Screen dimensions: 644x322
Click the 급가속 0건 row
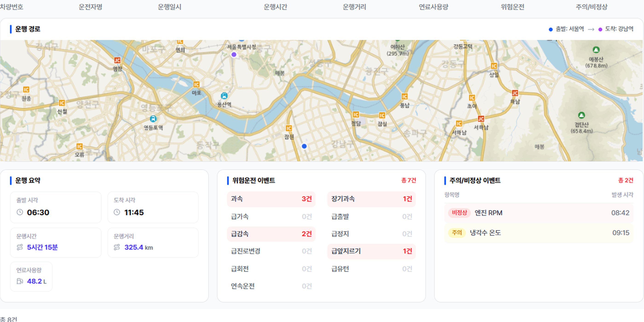(x=271, y=216)
